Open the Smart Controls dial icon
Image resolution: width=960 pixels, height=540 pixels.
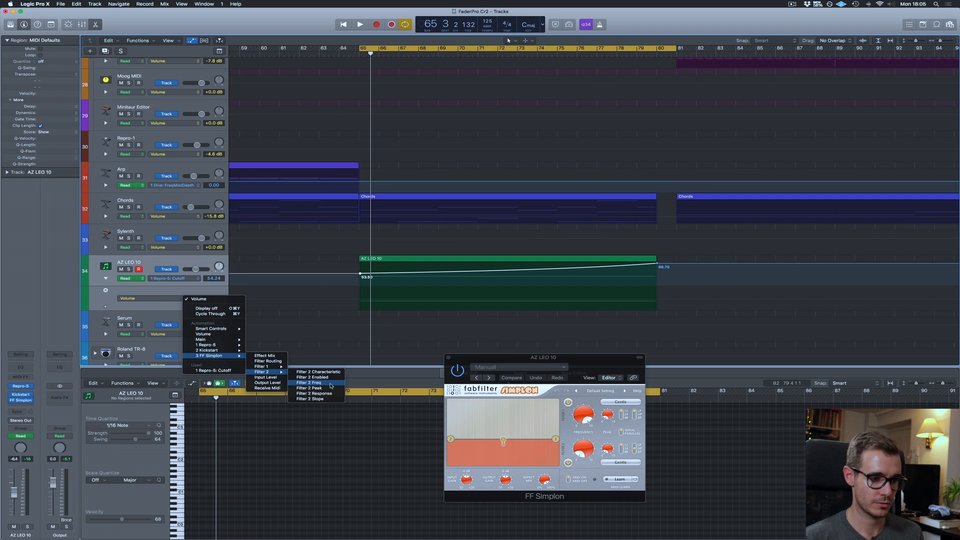click(68, 24)
